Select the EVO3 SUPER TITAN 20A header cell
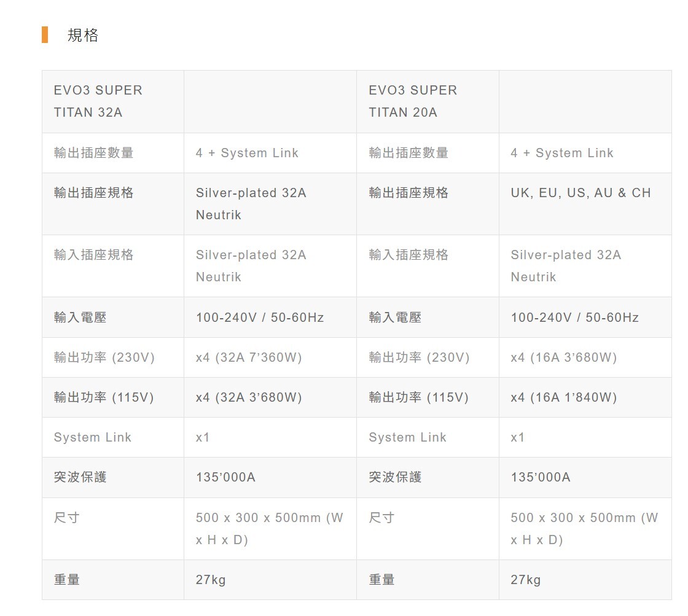688x616 pixels. (x=428, y=101)
